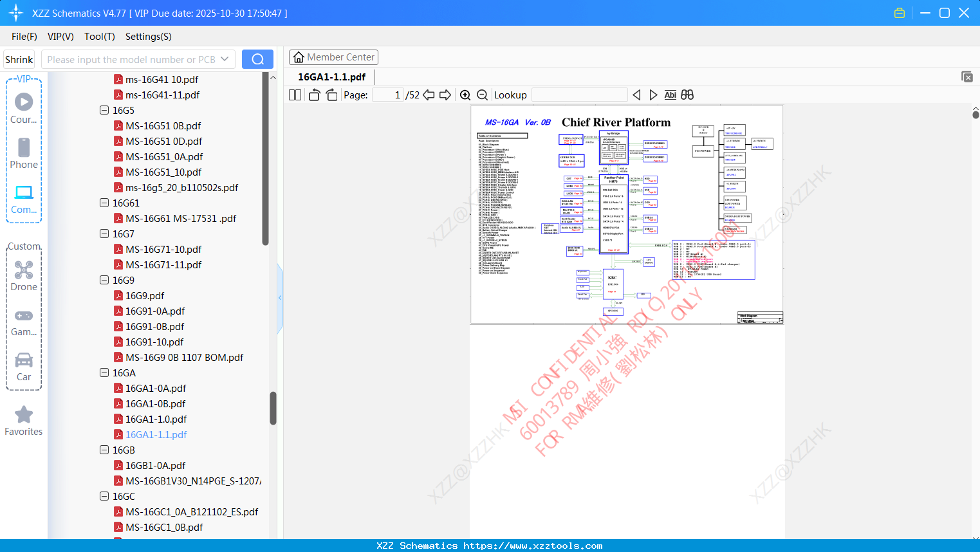Open the Phone schematics category
This screenshot has width=980, height=552.
24,153
